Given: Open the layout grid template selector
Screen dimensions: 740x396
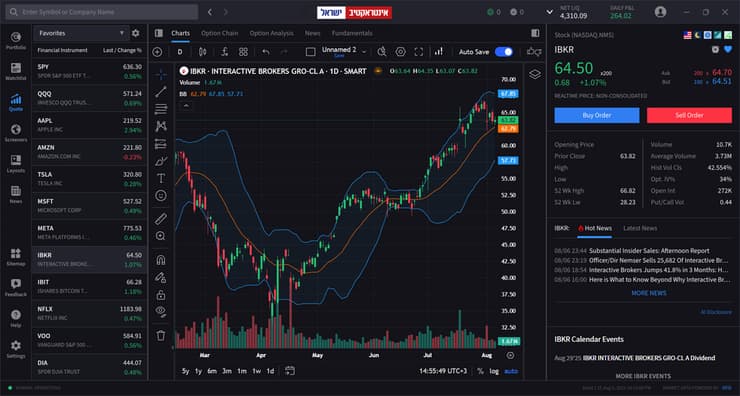Looking at the screenshot, I should tap(243, 52).
